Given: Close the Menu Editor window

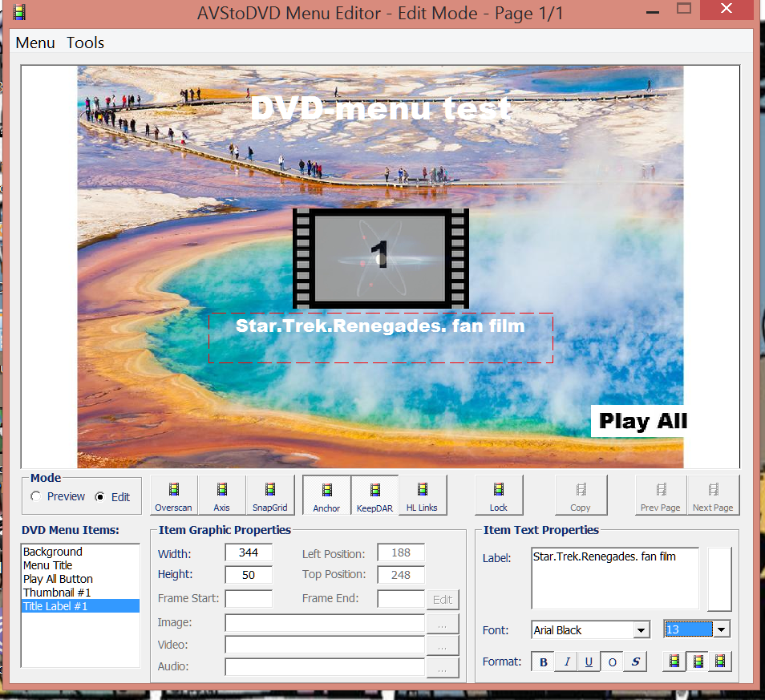Looking at the screenshot, I should coord(727,9).
